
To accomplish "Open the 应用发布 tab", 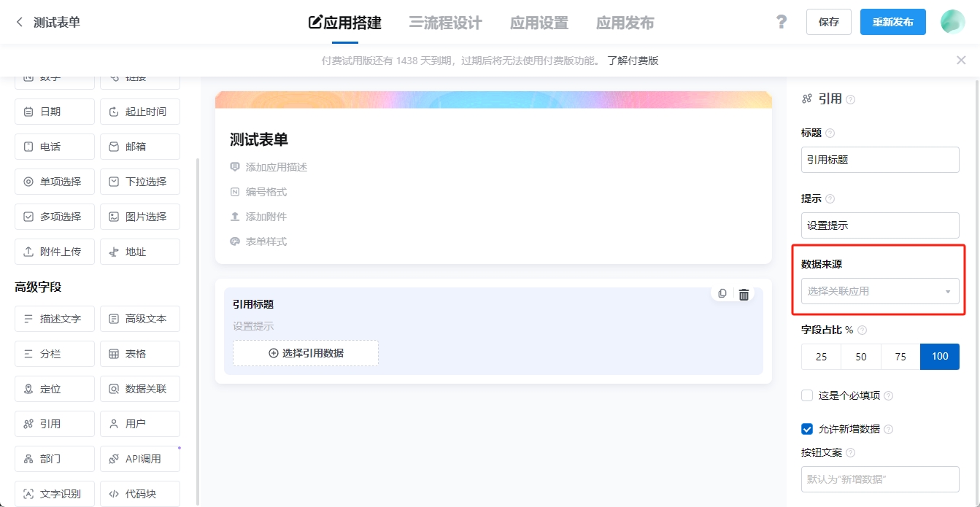I will tap(624, 23).
